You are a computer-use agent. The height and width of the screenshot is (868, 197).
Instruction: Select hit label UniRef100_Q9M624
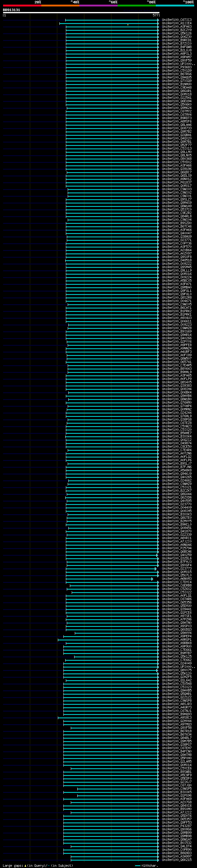176,108
